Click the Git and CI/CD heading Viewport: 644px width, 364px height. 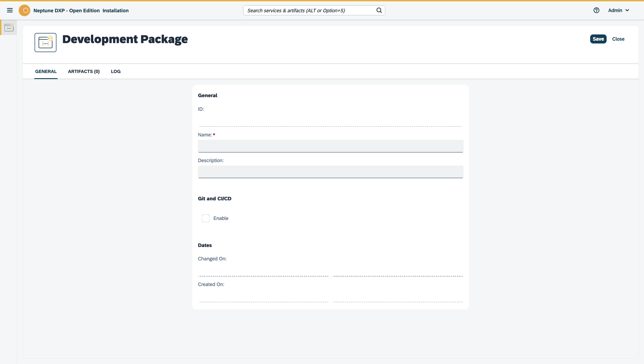click(x=214, y=199)
